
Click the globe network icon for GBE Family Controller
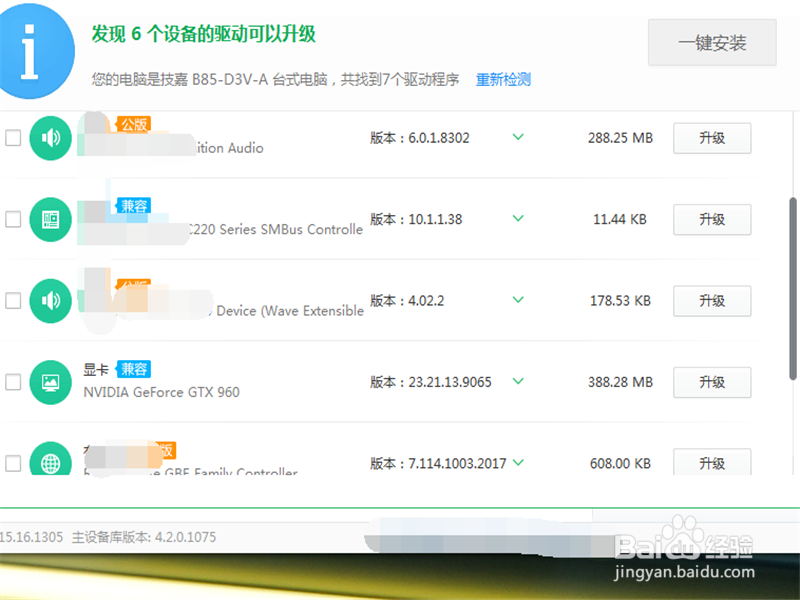(51, 458)
